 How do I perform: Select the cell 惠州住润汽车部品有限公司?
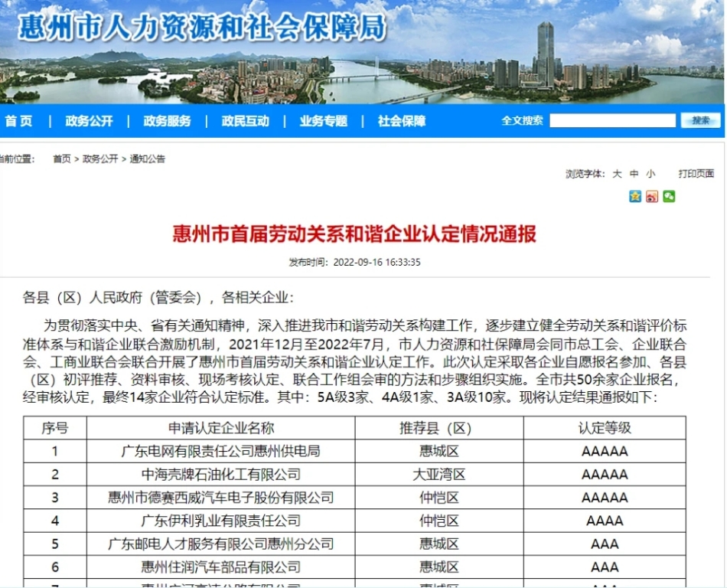(221, 567)
